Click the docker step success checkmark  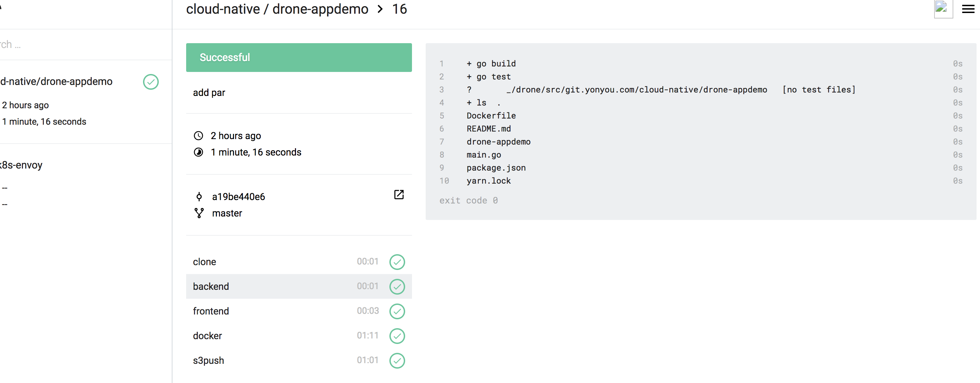397,336
